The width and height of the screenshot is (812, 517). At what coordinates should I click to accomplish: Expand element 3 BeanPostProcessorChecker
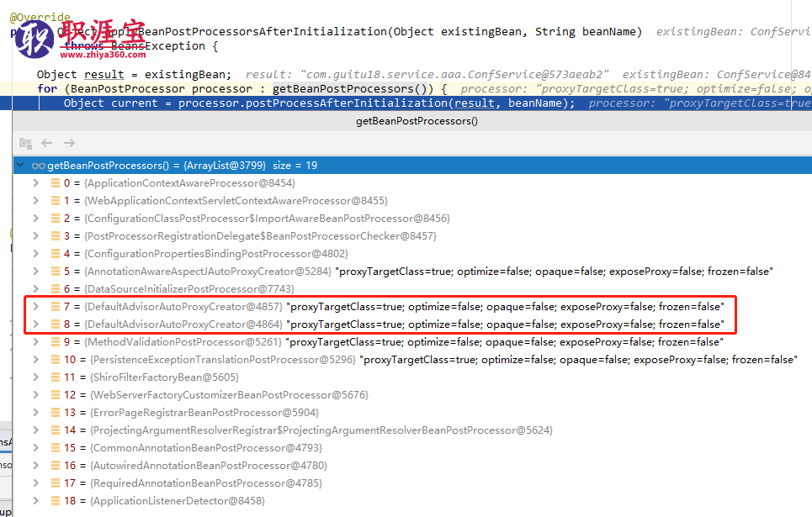coord(35,235)
